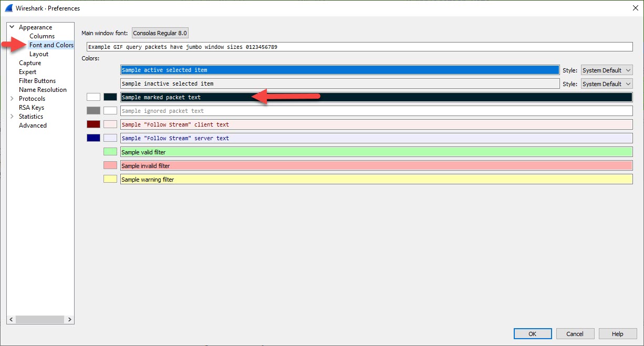This screenshot has width=644, height=346.
Task: Change marked packet foreground white swatch
Action: [94, 97]
